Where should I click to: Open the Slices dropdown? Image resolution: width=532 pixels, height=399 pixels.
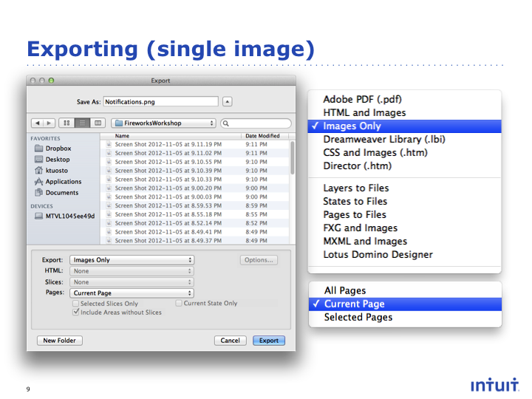point(132,282)
